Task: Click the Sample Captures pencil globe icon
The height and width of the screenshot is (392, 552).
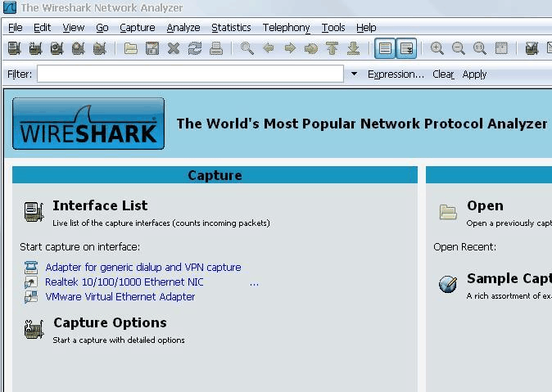Action: tap(448, 284)
